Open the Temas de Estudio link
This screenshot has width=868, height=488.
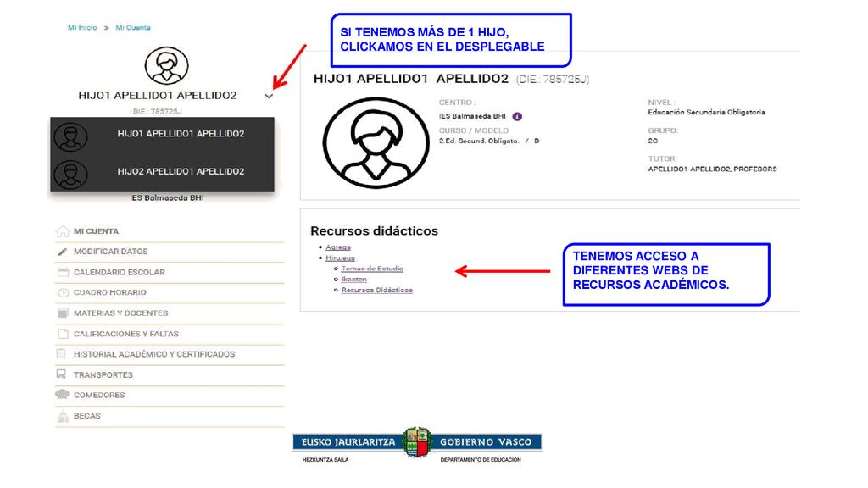[x=372, y=269]
